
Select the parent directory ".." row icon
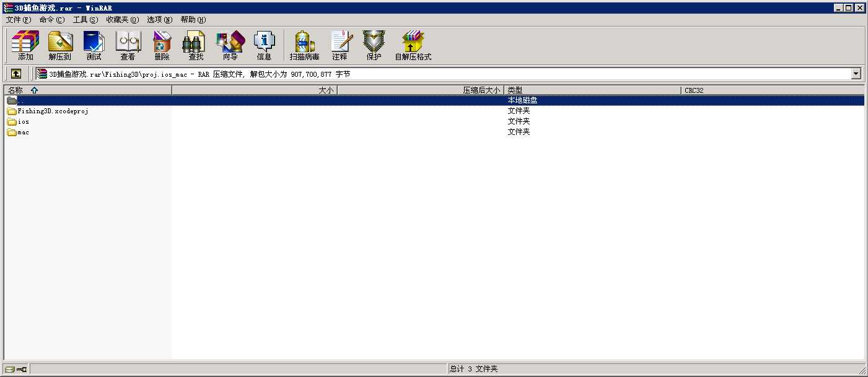click(12, 100)
